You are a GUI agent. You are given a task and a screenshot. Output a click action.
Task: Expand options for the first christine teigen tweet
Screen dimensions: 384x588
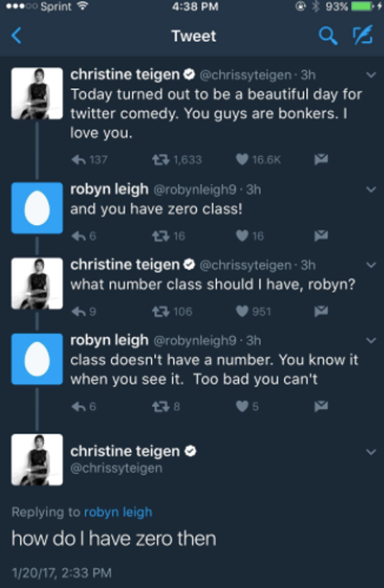[x=371, y=74]
